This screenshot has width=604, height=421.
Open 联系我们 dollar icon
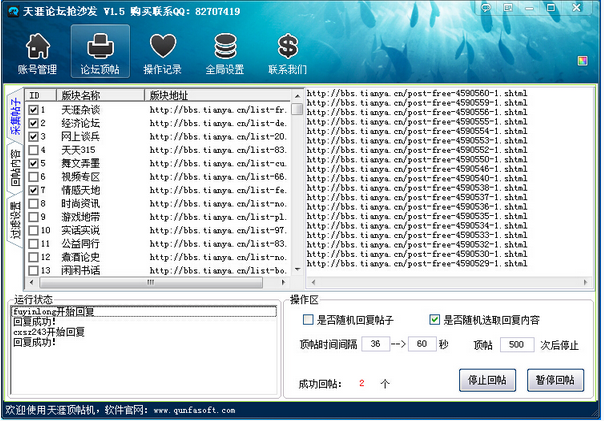(x=287, y=53)
